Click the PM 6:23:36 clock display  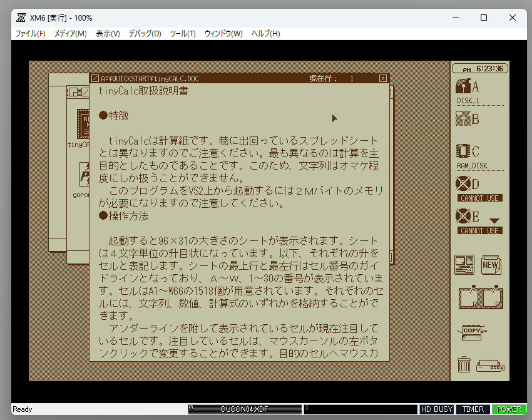(480, 68)
